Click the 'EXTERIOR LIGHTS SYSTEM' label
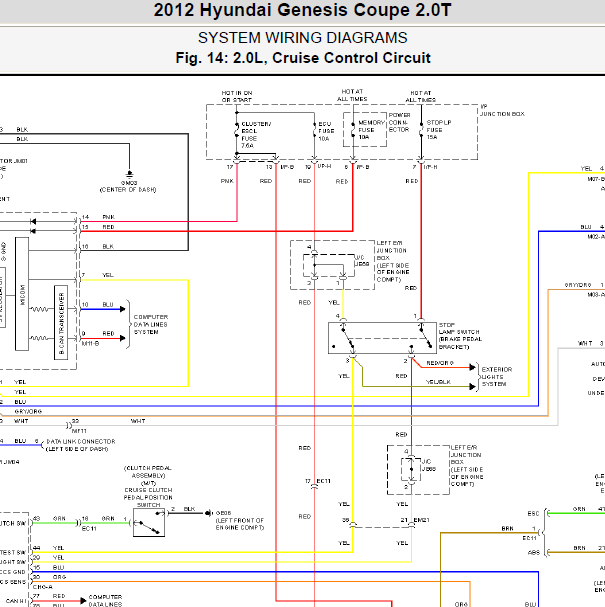This screenshot has width=605, height=607. (497, 377)
